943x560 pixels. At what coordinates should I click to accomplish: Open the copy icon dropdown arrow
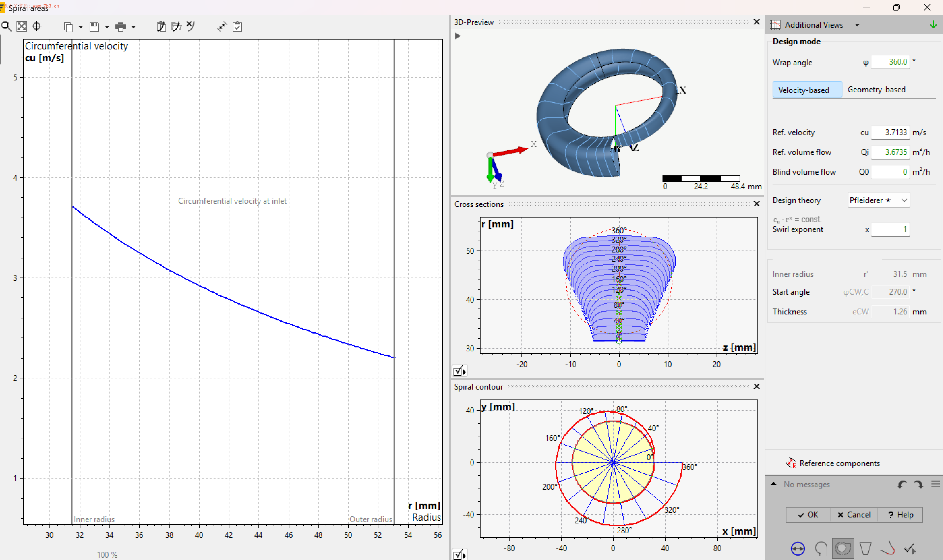coord(80,27)
